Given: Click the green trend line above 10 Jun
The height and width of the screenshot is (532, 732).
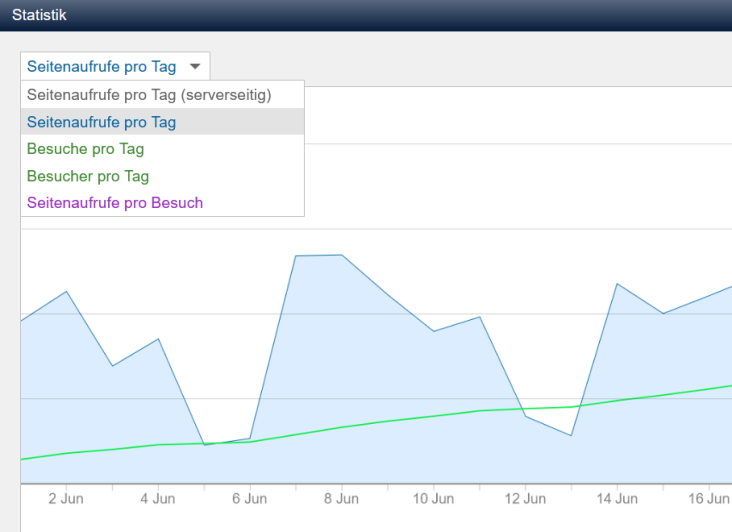Looking at the screenshot, I should tap(433, 416).
